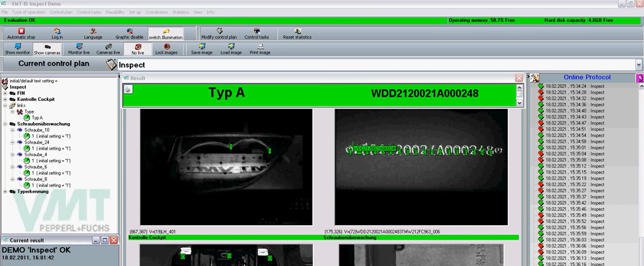Toggle the switch Illumination button
The height and width of the screenshot is (266, 644).
(166, 34)
